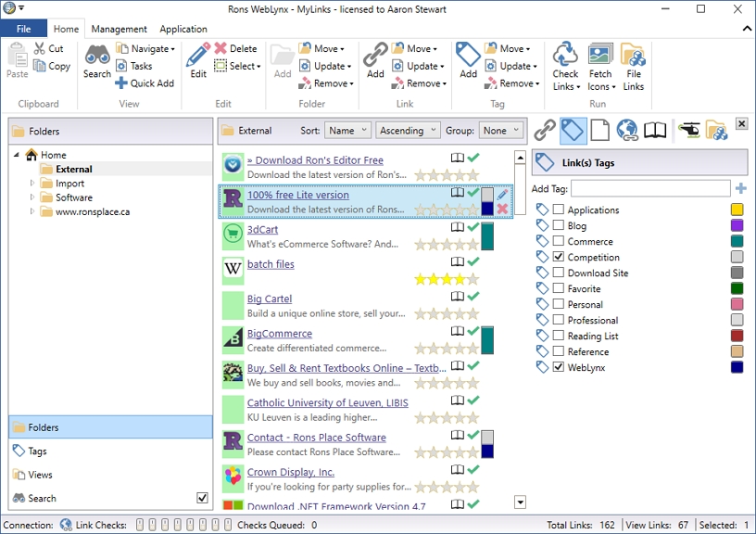This screenshot has width=756, height=534.
Task: Check the Commerce tag checkbox
Action: [x=559, y=241]
